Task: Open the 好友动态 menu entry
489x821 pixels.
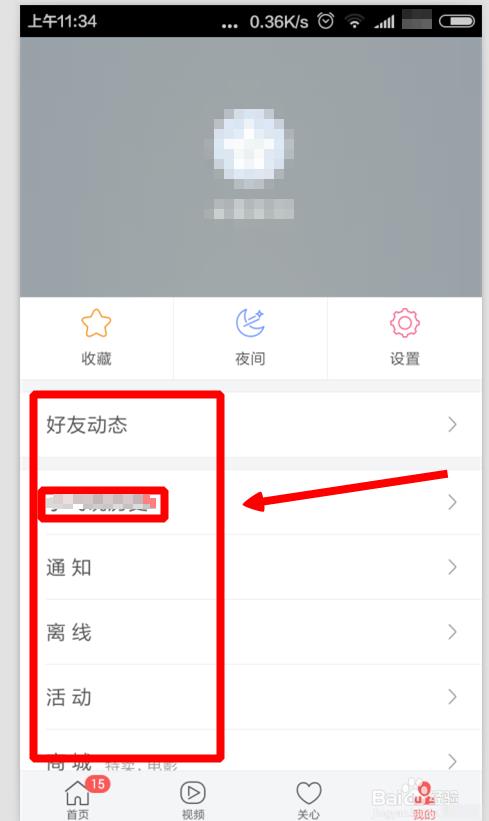Action: pos(251,425)
